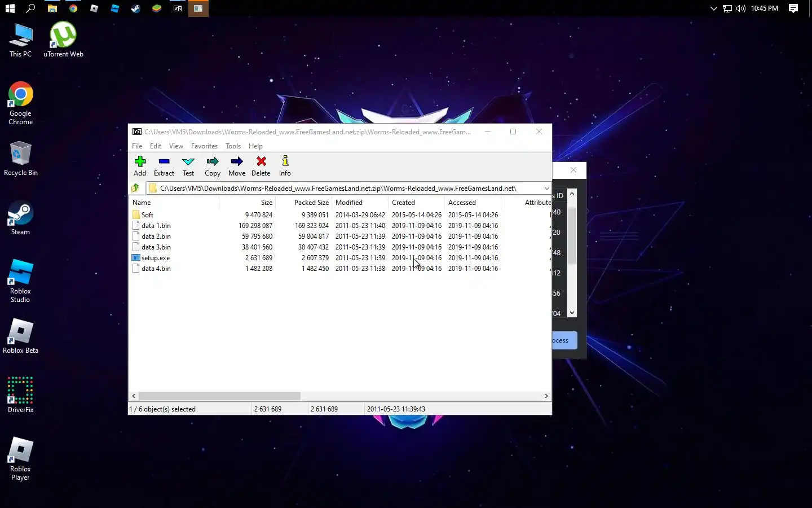Viewport: 812px width, 508px height.
Task: Select the Roblox Beta desktop shortcut
Action: (21, 336)
